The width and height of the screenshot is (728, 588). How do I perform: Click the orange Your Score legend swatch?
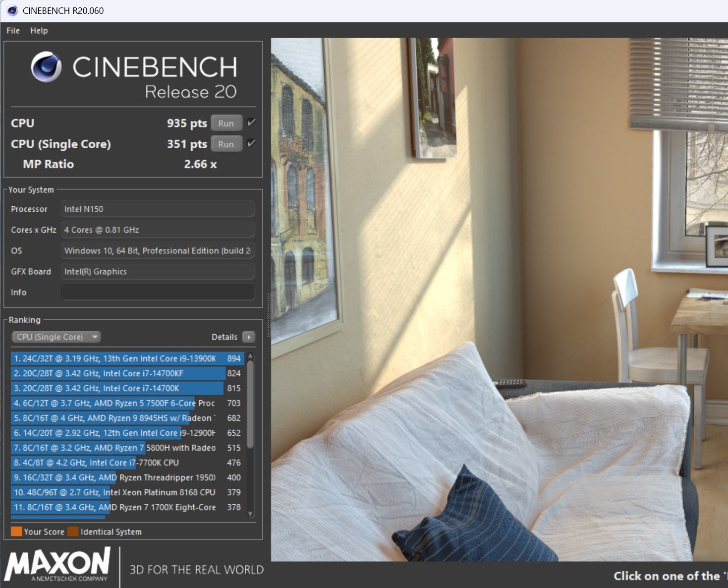16,531
